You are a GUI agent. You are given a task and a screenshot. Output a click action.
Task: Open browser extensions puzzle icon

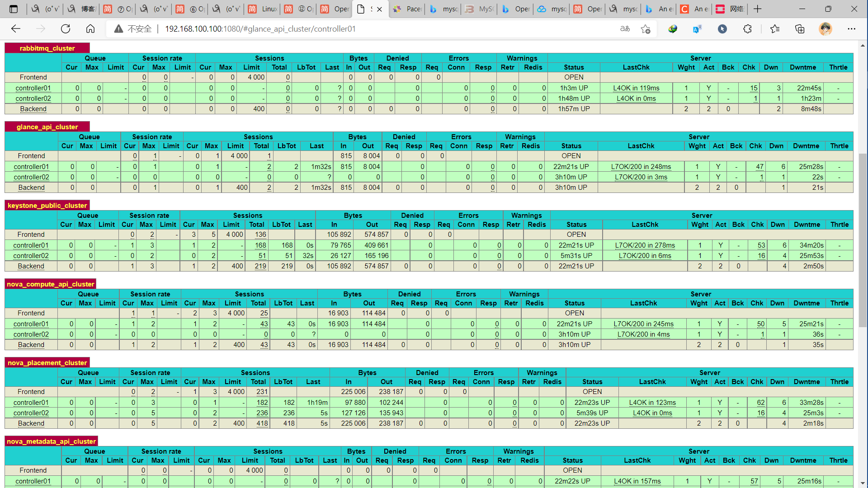click(x=747, y=29)
